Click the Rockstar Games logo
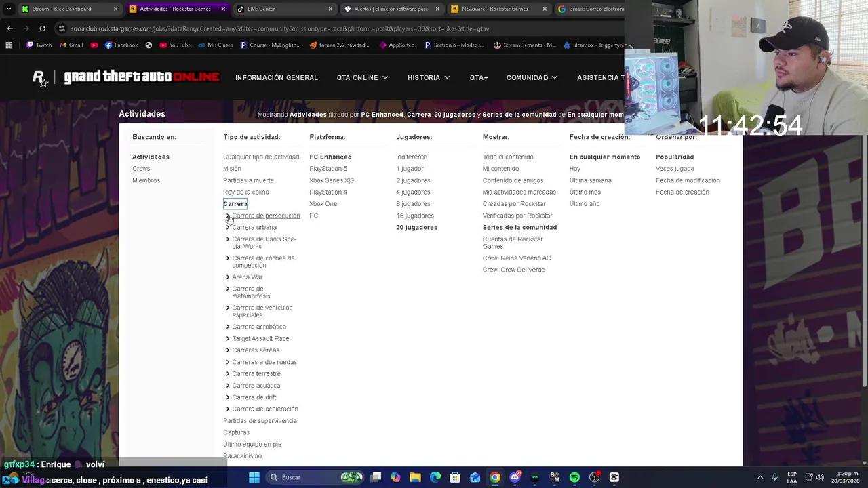This screenshot has height=488, width=868. pyautogui.click(x=41, y=78)
